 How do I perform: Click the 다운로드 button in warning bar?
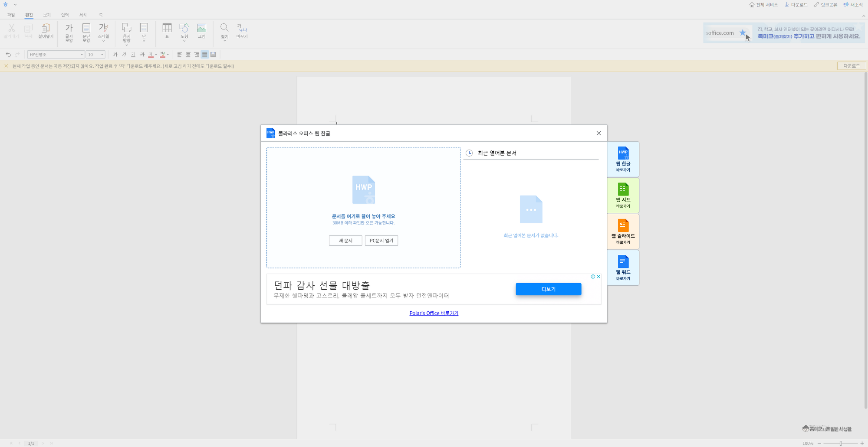pos(852,66)
